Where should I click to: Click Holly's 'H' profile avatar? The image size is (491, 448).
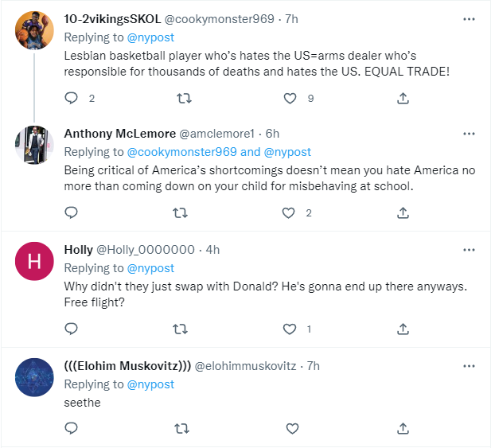tap(35, 261)
